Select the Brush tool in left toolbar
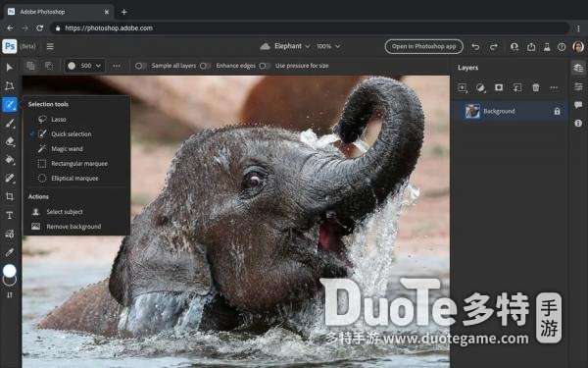This screenshot has height=368, width=588. (x=10, y=123)
